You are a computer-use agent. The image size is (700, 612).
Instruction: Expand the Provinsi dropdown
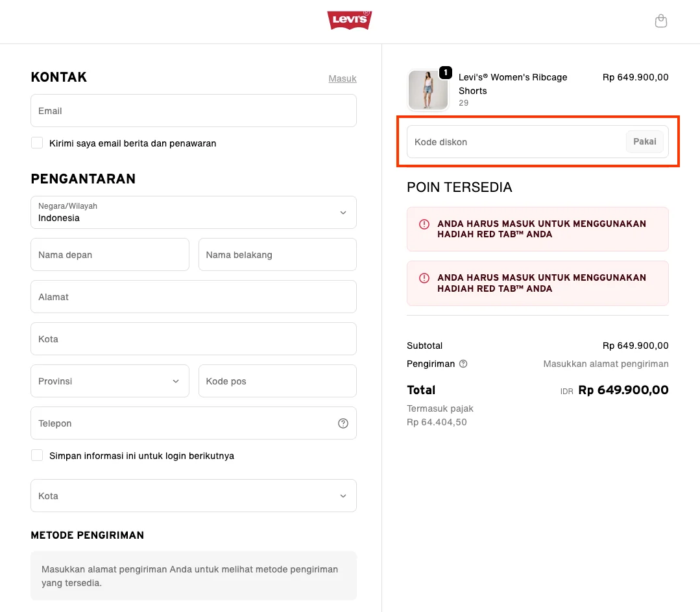click(110, 381)
